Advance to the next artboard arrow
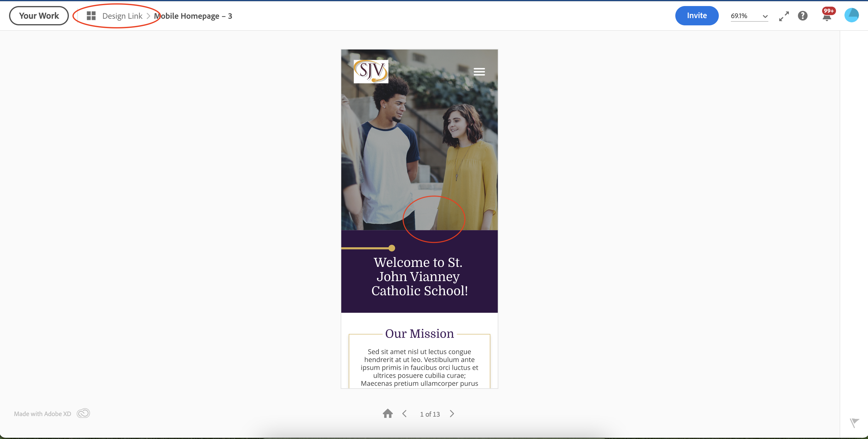 click(452, 414)
